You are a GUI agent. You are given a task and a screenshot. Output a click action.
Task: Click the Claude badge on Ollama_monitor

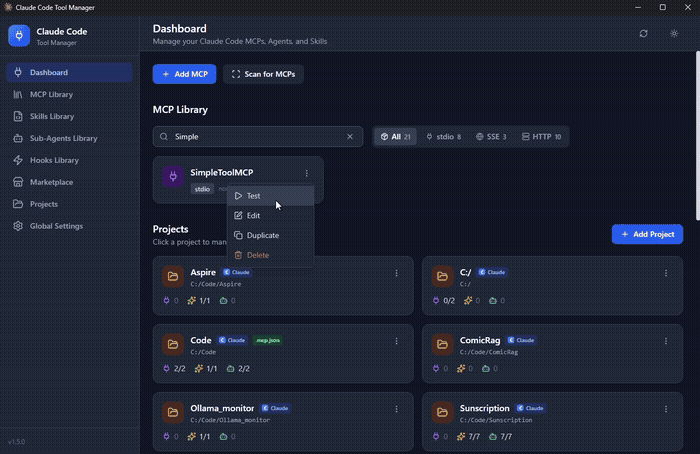click(x=276, y=408)
